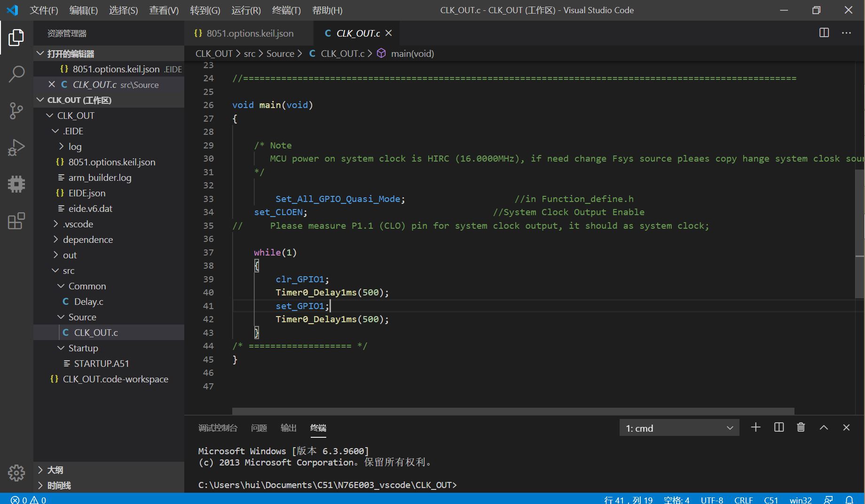Viewport: 865px width, 504px height.
Task: Change language mode C51 in status bar
Action: [771, 500]
